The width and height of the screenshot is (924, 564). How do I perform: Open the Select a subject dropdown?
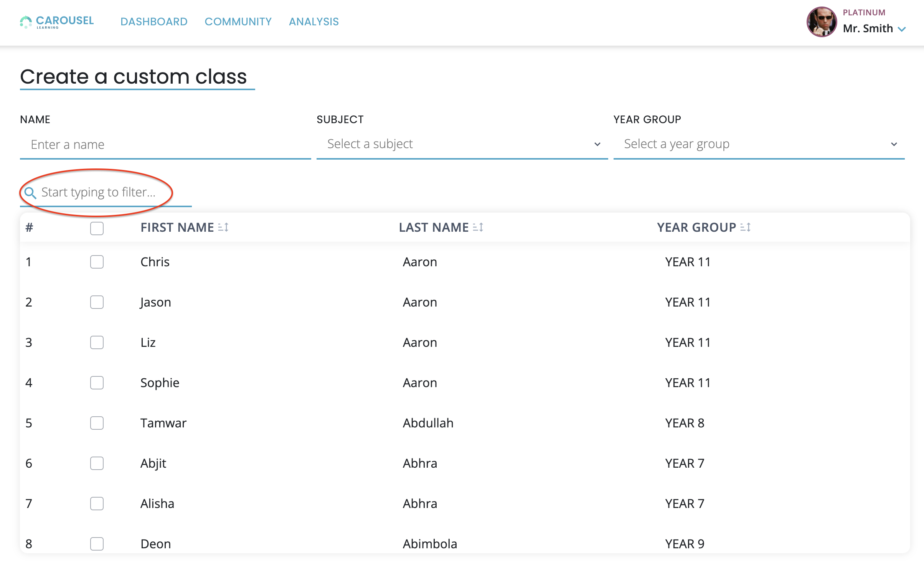pos(462,144)
